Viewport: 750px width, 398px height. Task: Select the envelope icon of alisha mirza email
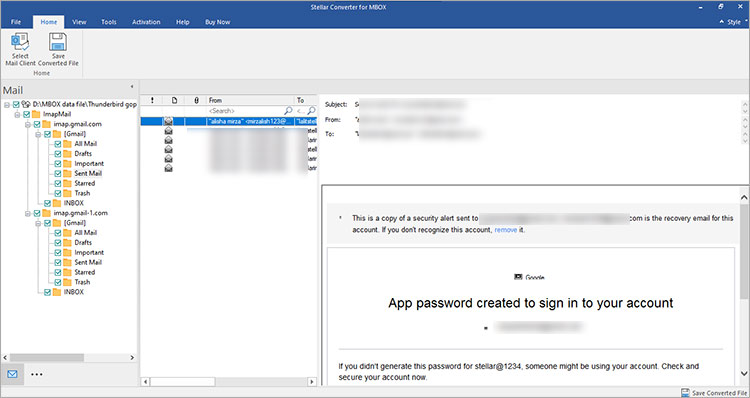click(x=168, y=122)
